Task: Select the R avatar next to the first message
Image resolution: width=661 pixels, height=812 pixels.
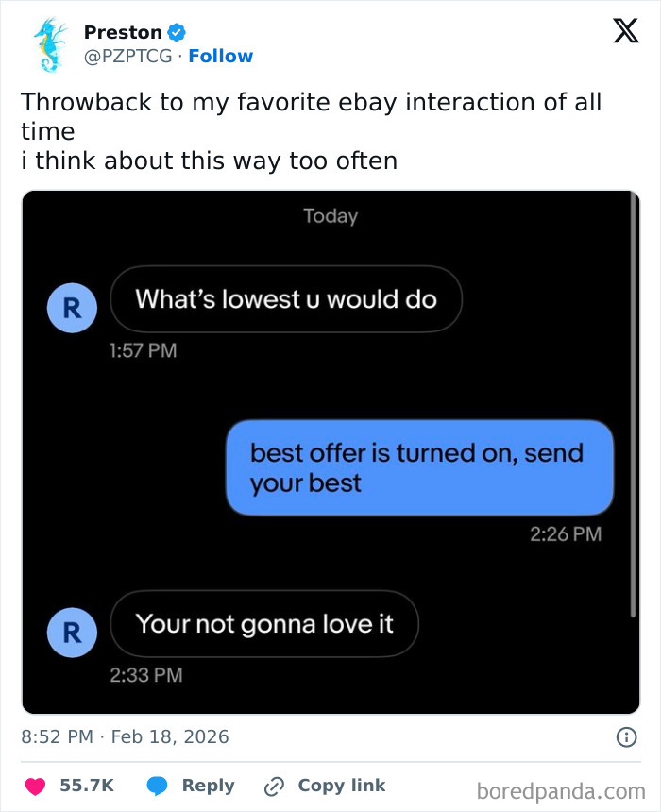Action: click(72, 308)
